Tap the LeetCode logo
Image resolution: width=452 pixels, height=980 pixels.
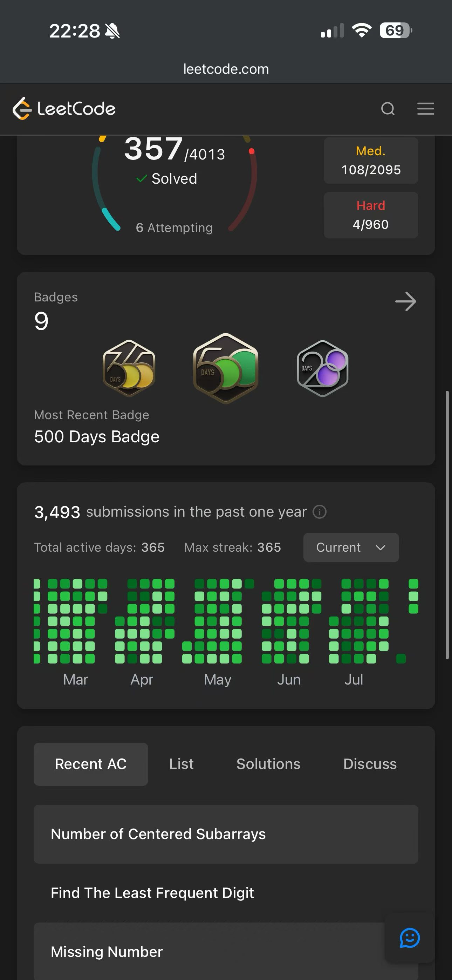(x=64, y=109)
